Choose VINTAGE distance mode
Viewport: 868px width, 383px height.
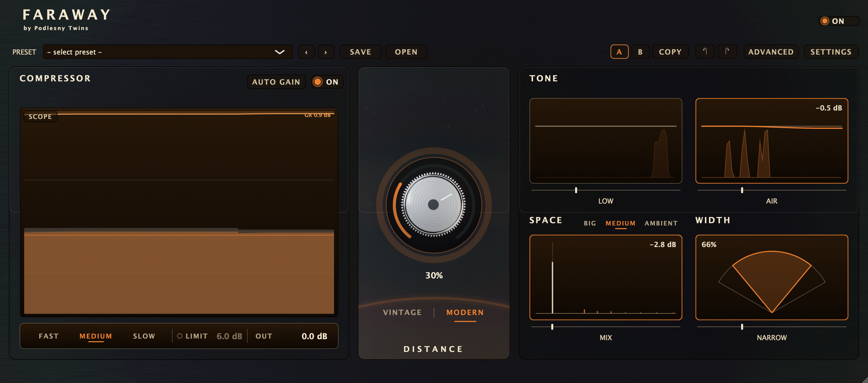coord(402,313)
